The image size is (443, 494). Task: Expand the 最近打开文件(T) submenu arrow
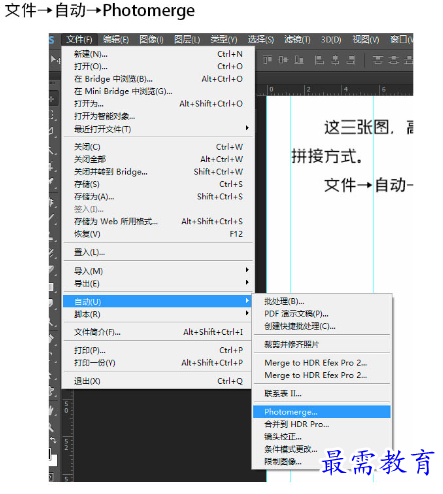pos(247,128)
